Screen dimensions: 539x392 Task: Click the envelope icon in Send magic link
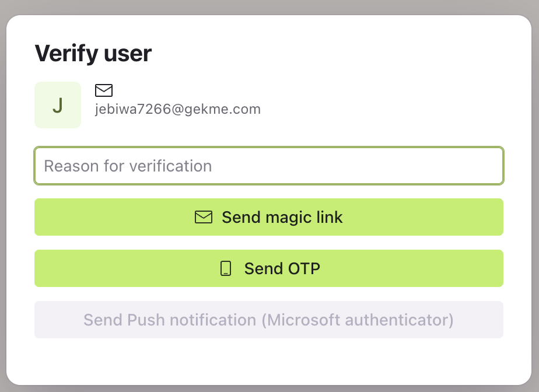point(203,218)
